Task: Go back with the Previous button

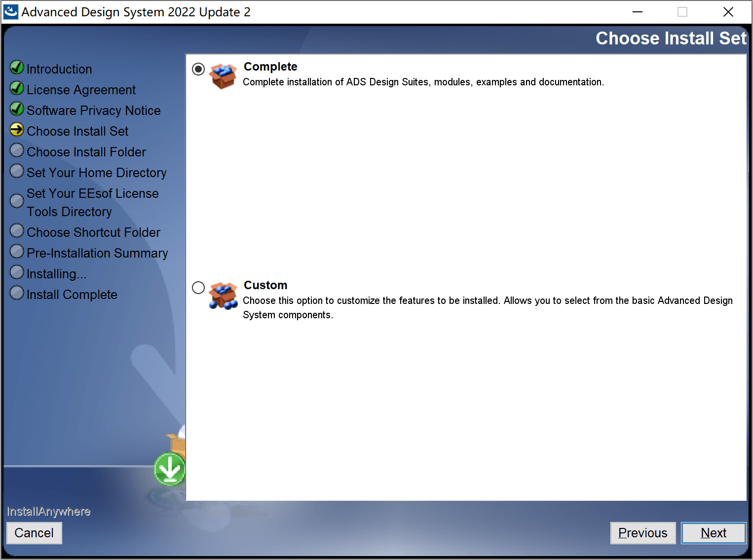Action: pos(643,533)
